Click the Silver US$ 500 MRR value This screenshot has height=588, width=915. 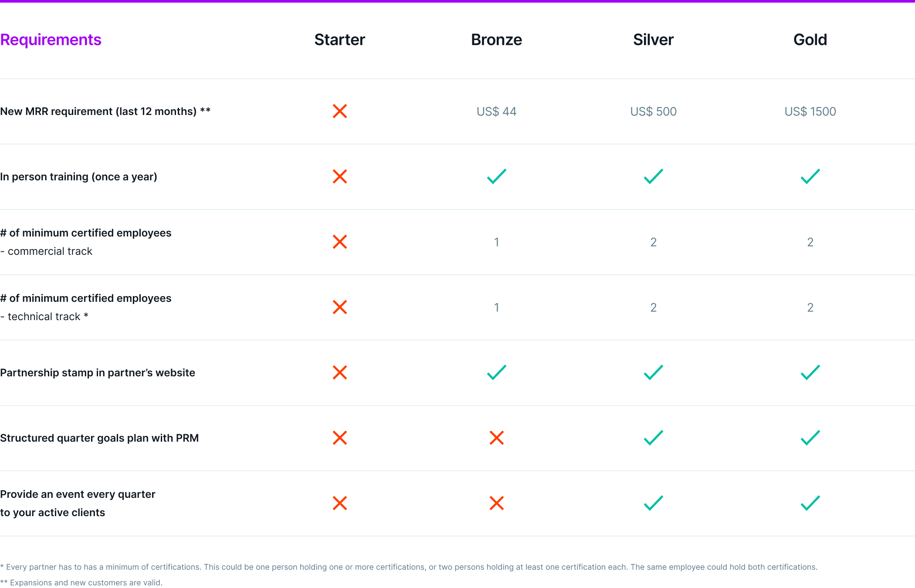pyautogui.click(x=653, y=112)
